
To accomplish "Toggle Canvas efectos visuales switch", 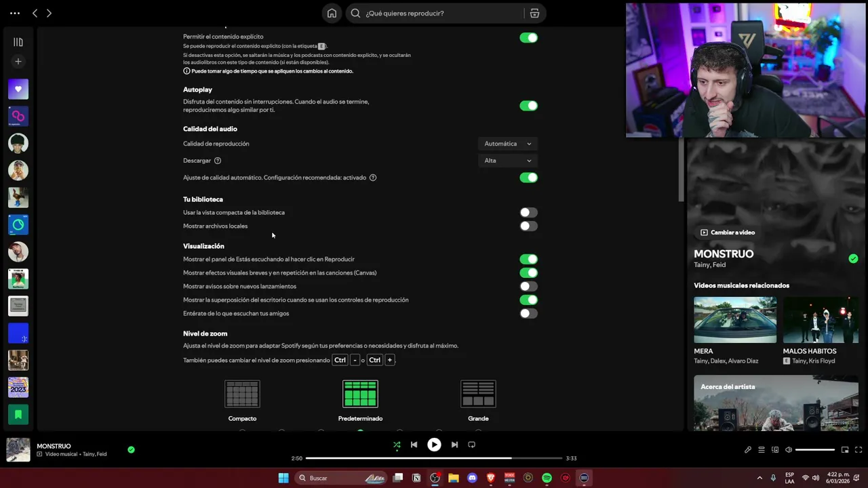I will tap(528, 272).
